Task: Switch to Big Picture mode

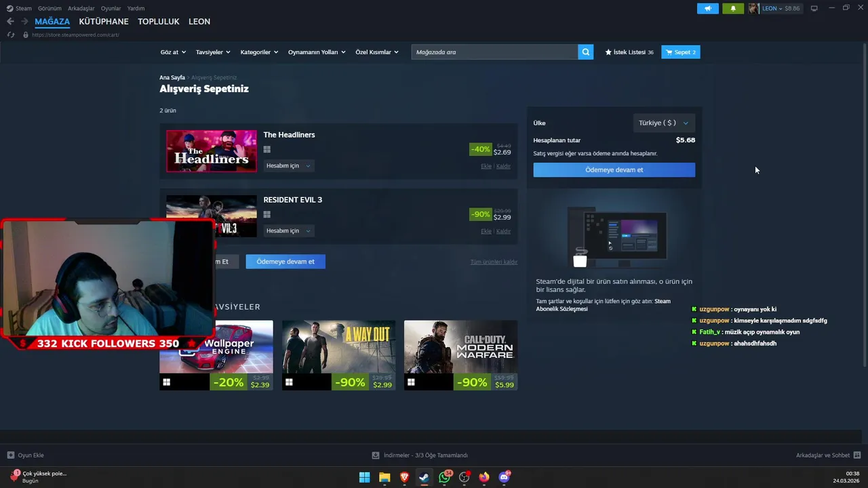Action: (x=814, y=8)
